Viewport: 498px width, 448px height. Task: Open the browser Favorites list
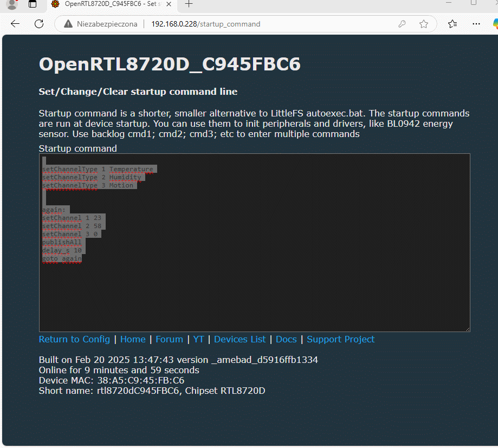pyautogui.click(x=452, y=24)
